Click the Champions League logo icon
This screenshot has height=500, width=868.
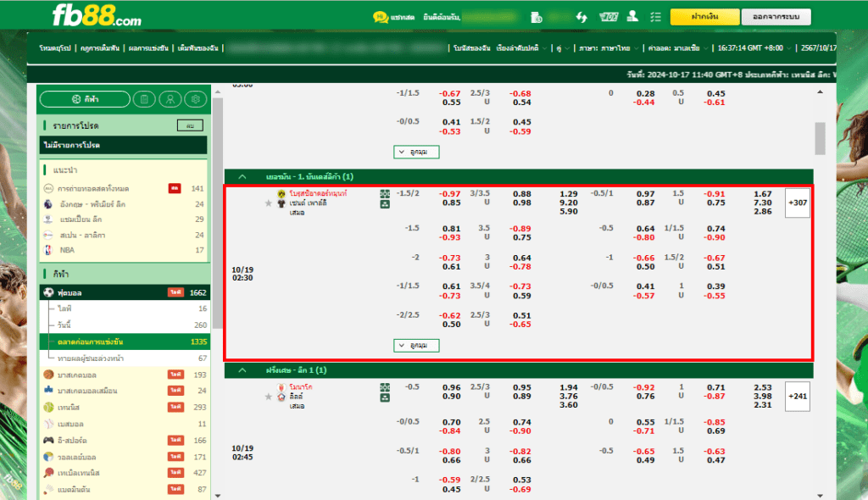[48, 219]
